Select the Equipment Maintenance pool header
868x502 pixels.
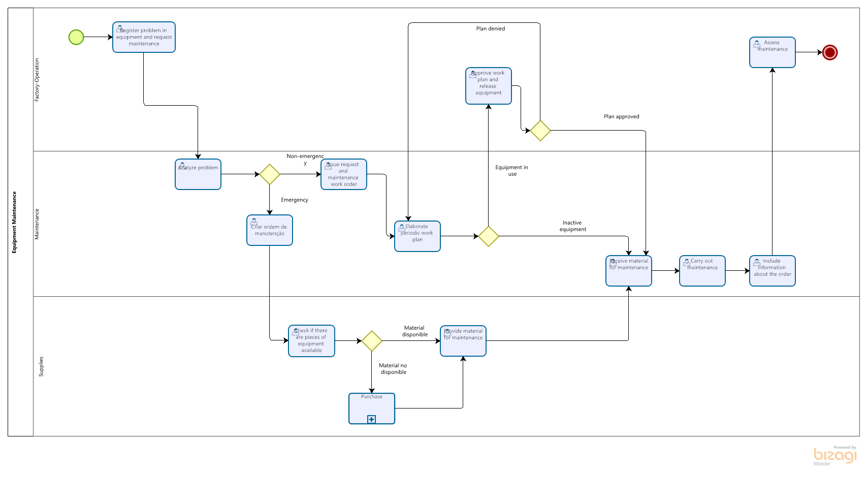tap(15, 222)
